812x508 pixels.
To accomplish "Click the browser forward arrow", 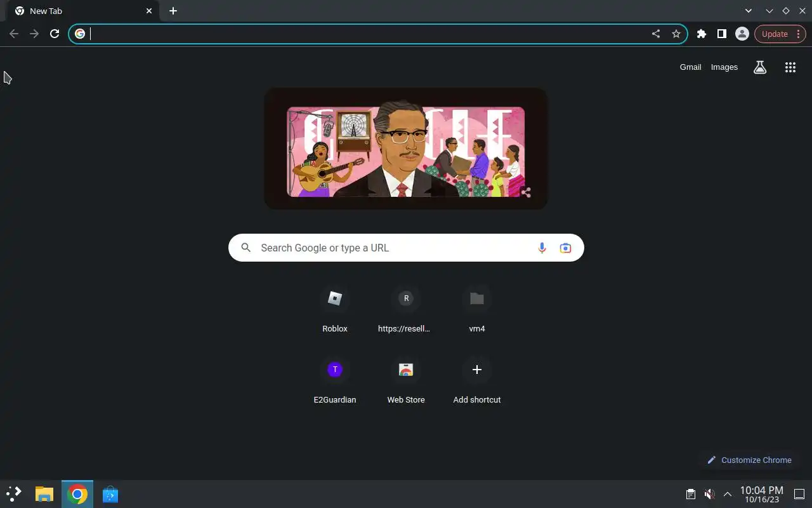I will (34, 34).
